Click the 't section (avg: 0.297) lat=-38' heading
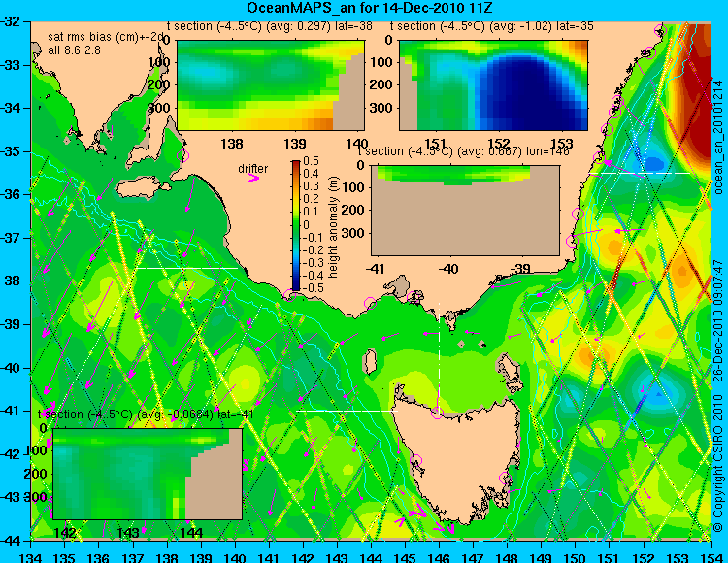The width and height of the screenshot is (728, 563). [270, 26]
